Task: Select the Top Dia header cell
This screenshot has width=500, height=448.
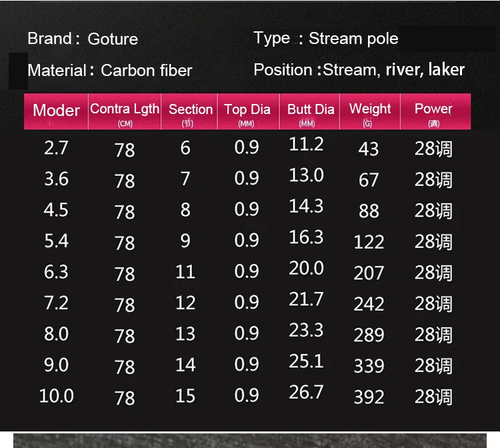Action: point(248,111)
